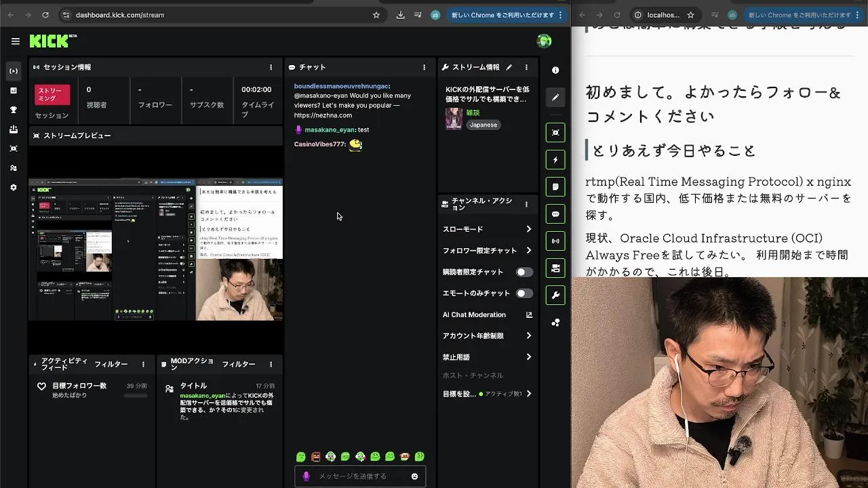Reload the dashboard.kick.com page
868x488 pixels.
point(45,15)
